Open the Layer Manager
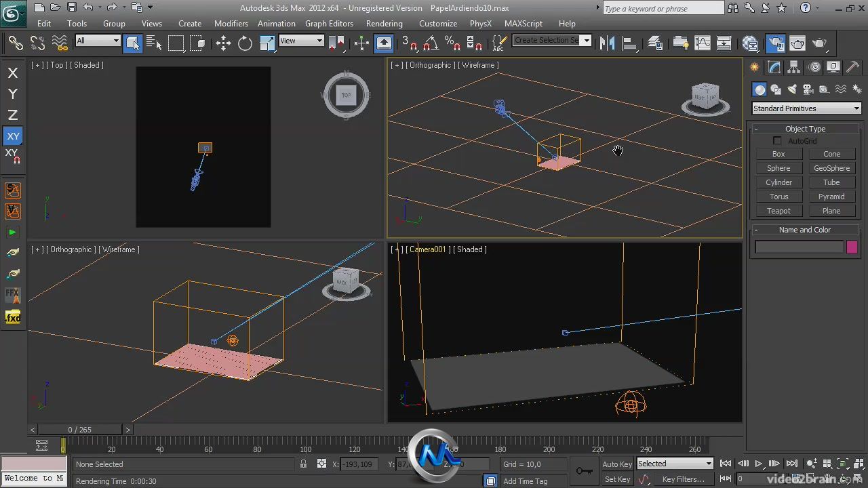 [655, 43]
